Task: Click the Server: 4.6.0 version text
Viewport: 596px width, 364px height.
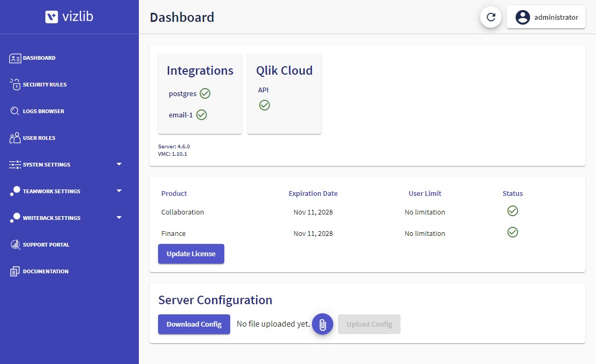Action: click(x=174, y=146)
